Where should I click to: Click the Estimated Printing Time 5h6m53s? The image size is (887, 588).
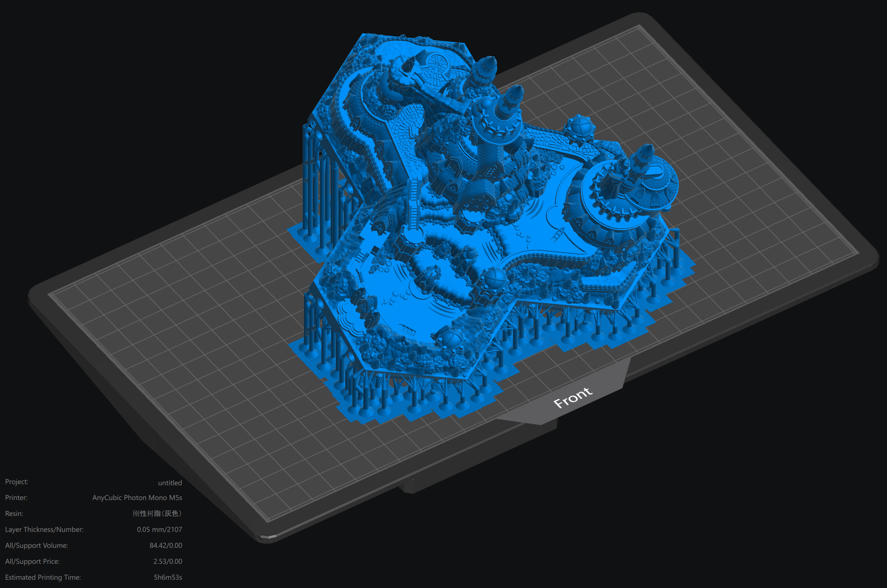(x=168, y=577)
